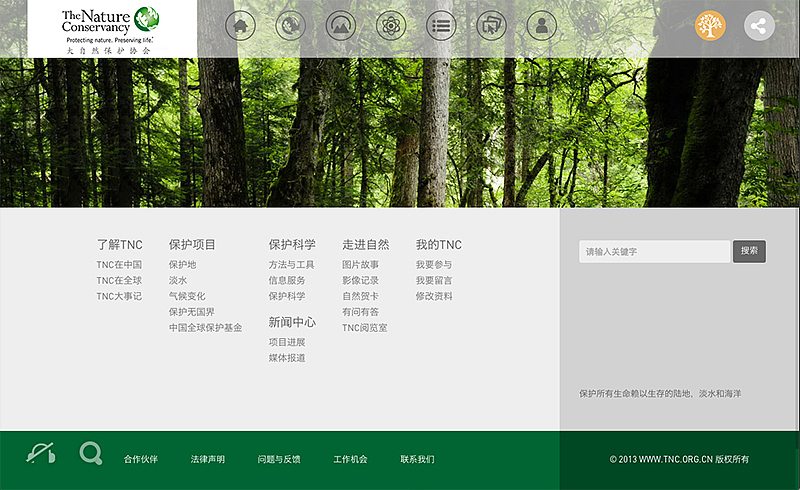Screen dimensions: 800x490
Task: Open the share icon
Action: point(759,26)
